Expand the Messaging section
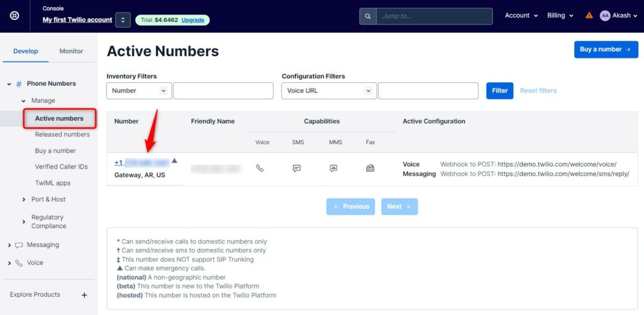Image resolution: width=644 pixels, height=315 pixels. click(9, 245)
